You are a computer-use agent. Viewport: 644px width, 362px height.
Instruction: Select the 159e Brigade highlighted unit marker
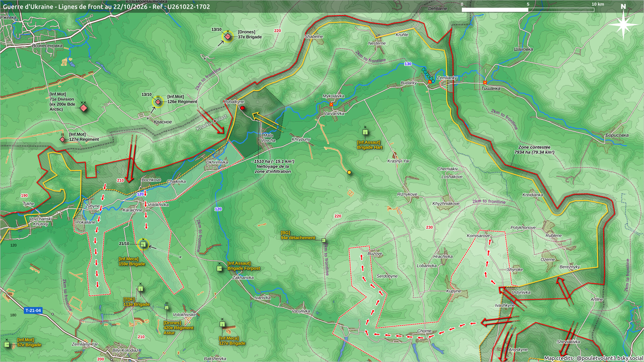coord(143,245)
